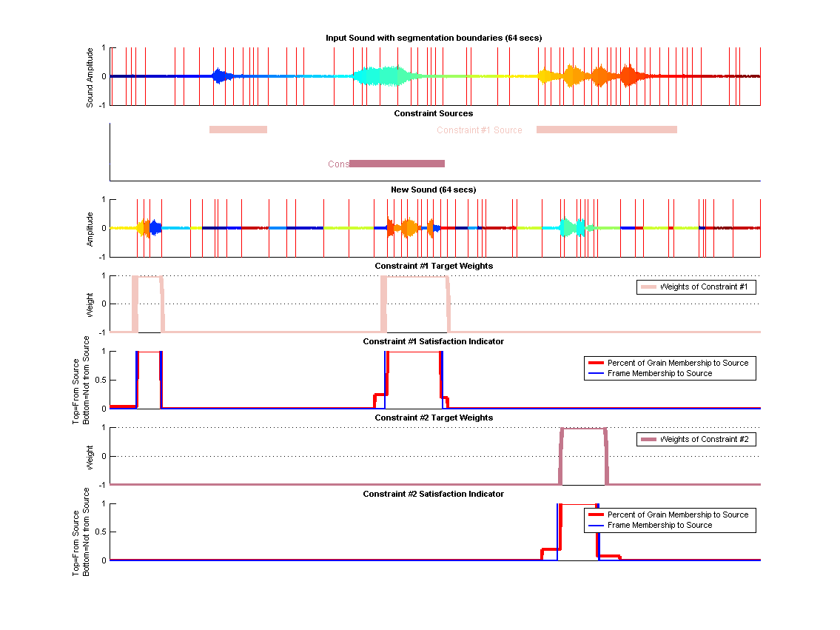
Task: Select 'Frame Membership to Source' in Constraint #1 legend
Action: click(659, 373)
